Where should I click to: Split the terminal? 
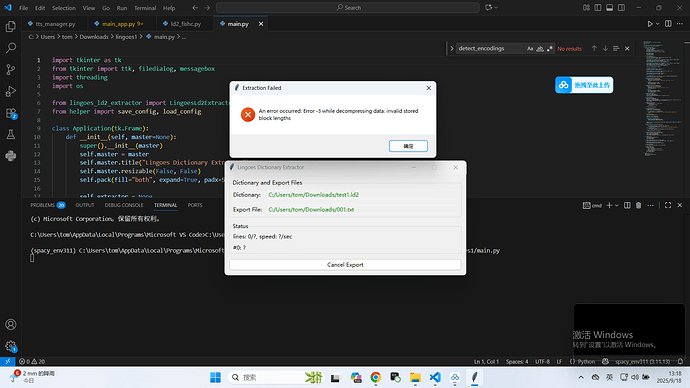tap(627, 205)
